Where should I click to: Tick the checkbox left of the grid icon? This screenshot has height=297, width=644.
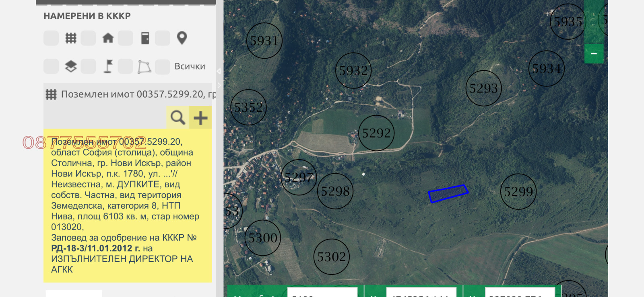pyautogui.click(x=51, y=38)
